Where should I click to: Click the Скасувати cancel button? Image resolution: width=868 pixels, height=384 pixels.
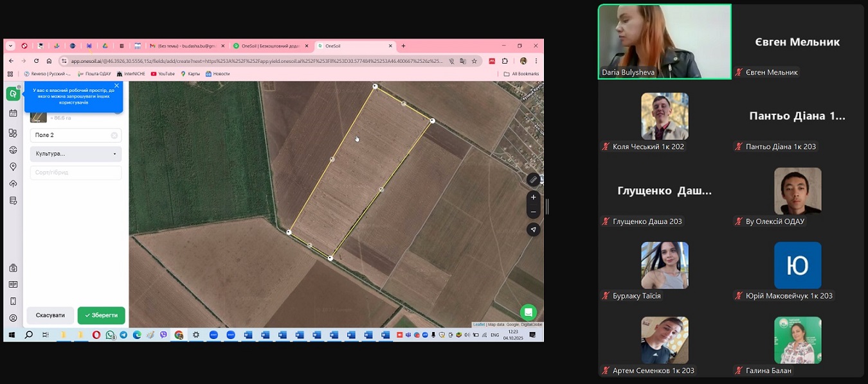point(50,315)
